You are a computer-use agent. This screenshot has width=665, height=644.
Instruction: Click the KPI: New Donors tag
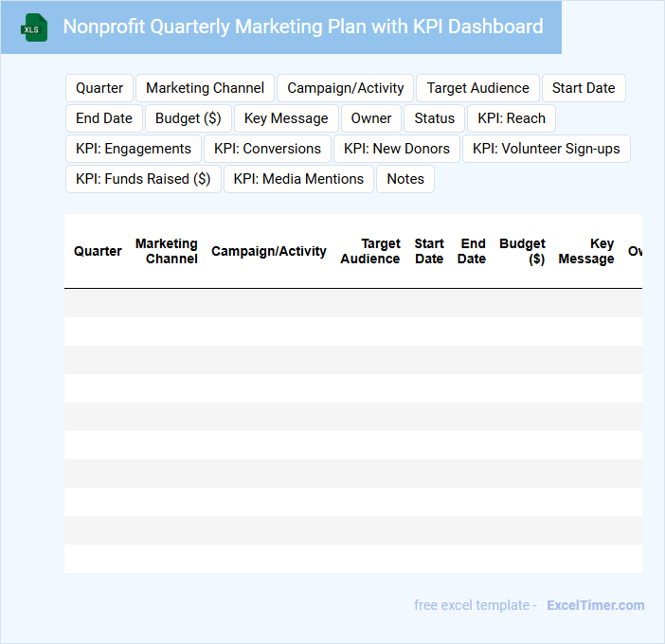(397, 149)
